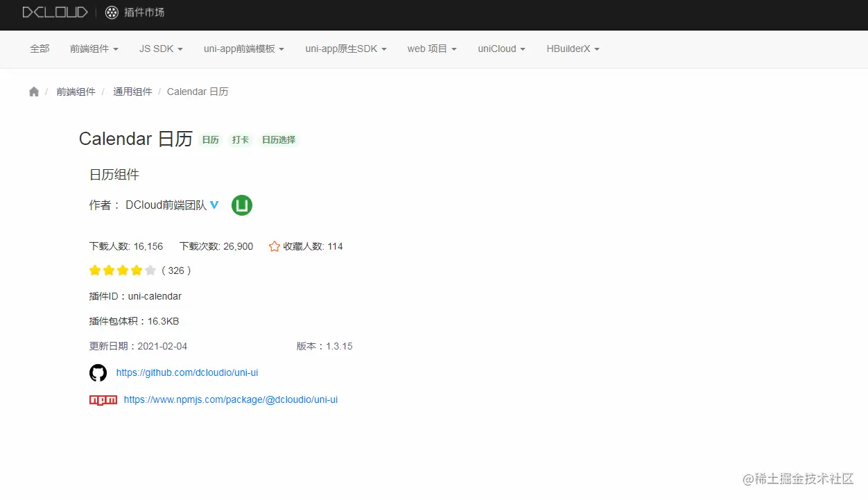Click the 插件包体积：16.3KB text

point(134,321)
